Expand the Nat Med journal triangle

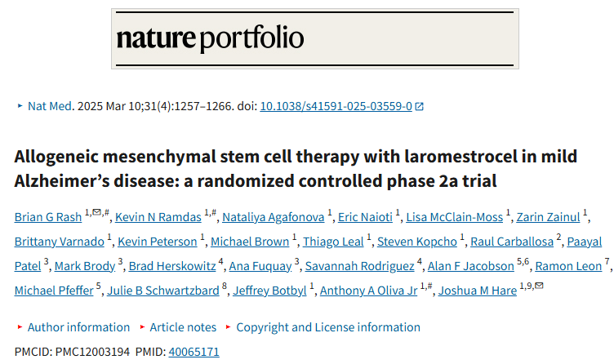20,106
